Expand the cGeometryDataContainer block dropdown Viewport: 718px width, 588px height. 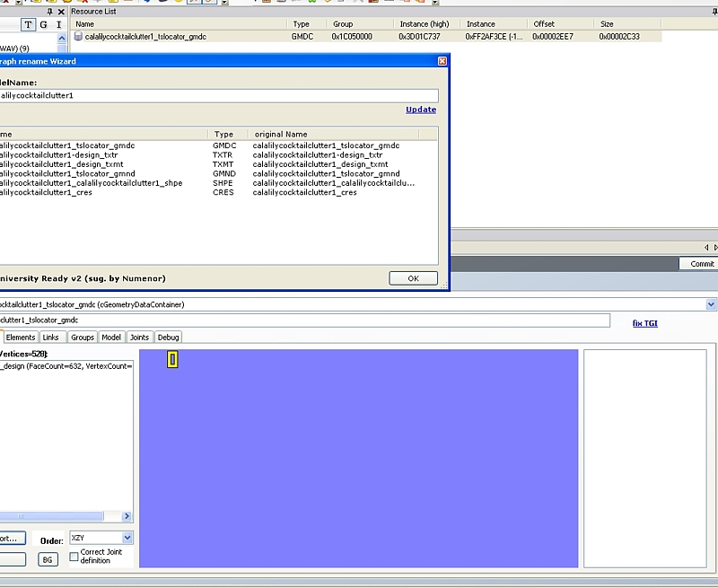[711, 304]
